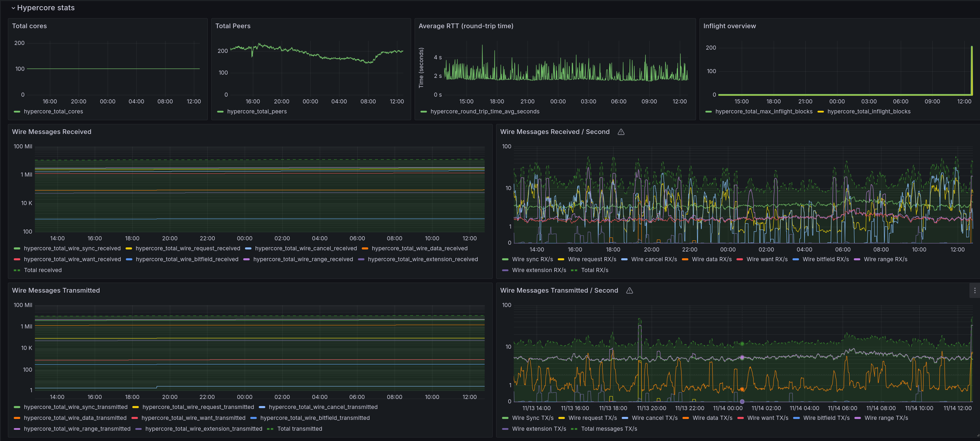The image size is (980, 441).
Task: Open the Inflight overview panel title menu
Action: tap(729, 26)
